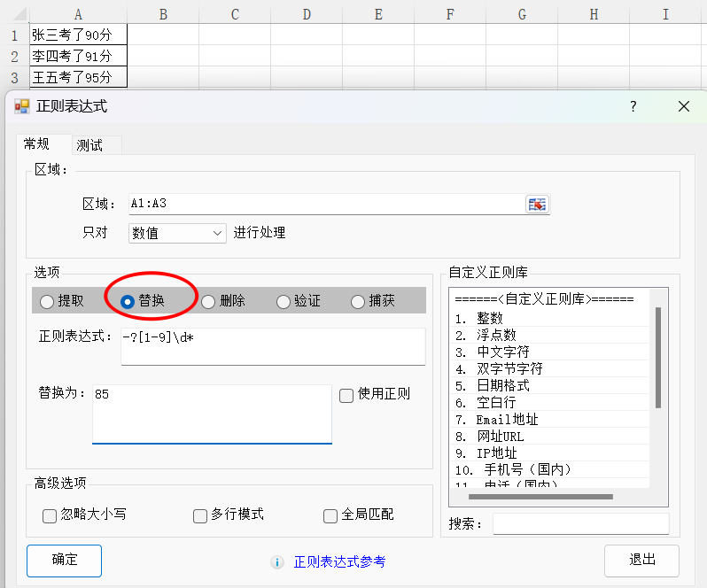Switch to the 测试 tab
The image size is (707, 588).
[89, 145]
